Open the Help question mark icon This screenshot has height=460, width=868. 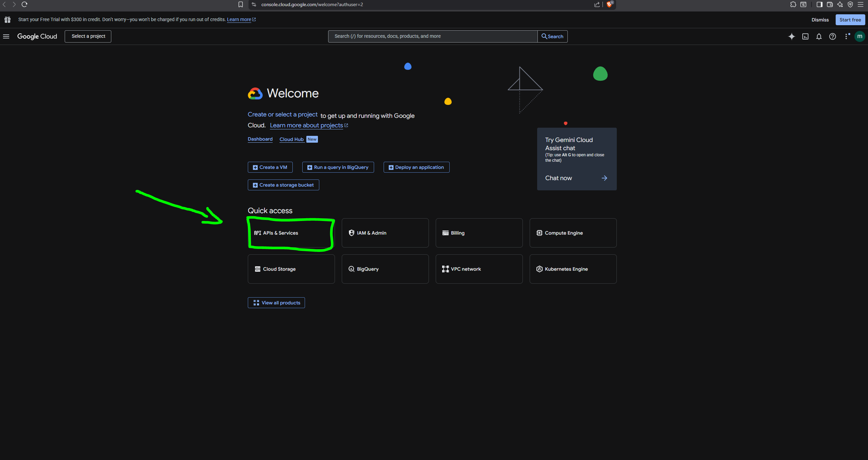click(x=833, y=36)
